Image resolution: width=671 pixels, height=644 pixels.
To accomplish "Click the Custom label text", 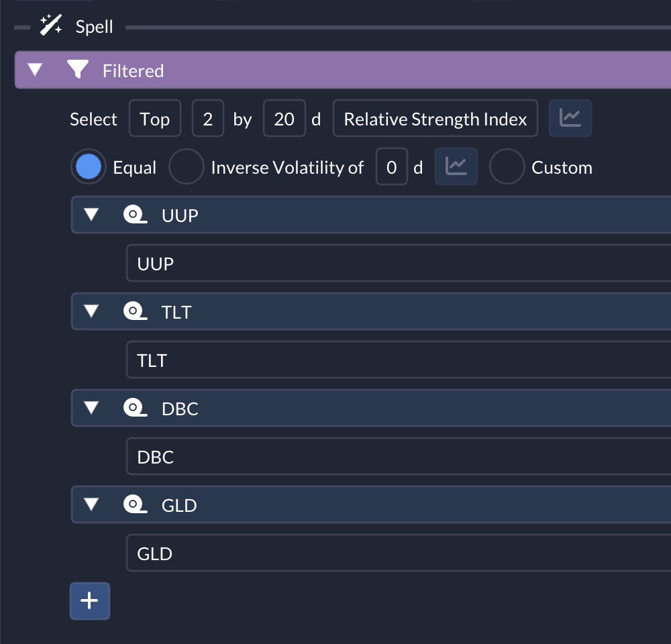I will coord(562,168).
